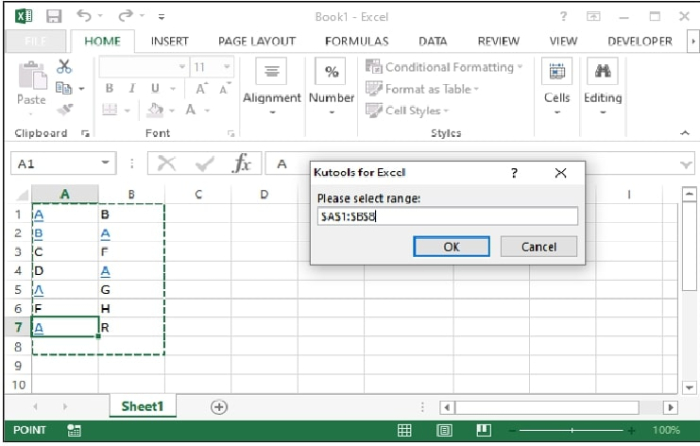
Task: Undo the last action
Action: (x=84, y=16)
